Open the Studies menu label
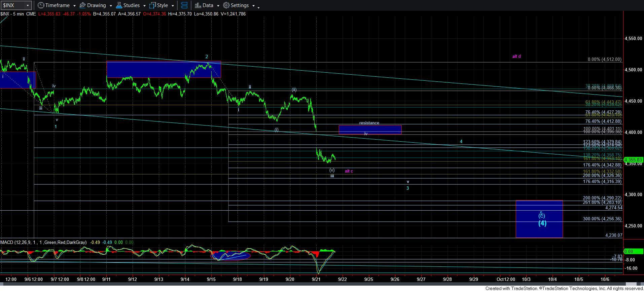This screenshot has height=291, width=644. pos(131,5)
